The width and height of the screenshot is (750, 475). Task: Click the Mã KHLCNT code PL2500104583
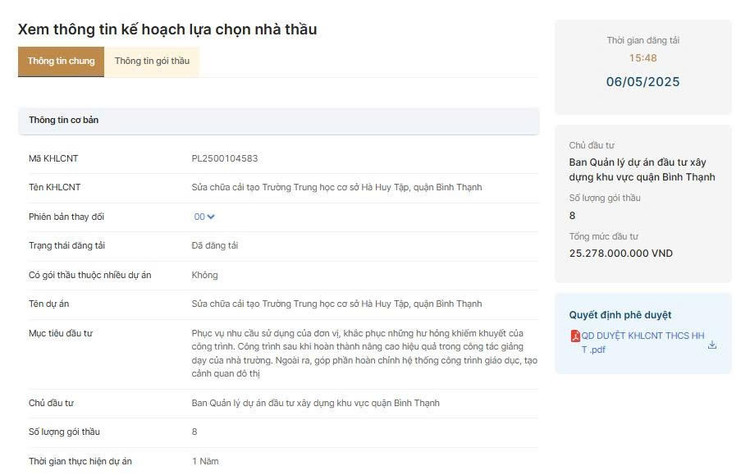[x=224, y=158]
